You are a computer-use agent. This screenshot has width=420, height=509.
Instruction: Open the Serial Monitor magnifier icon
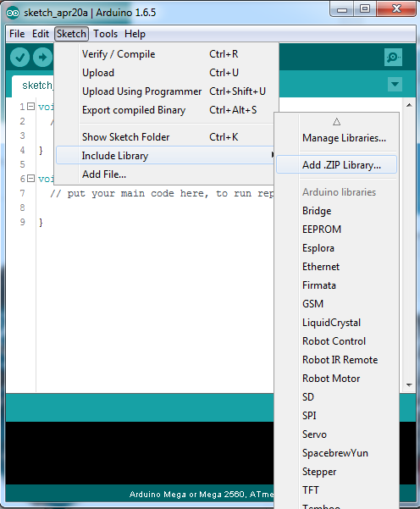pyautogui.click(x=393, y=58)
